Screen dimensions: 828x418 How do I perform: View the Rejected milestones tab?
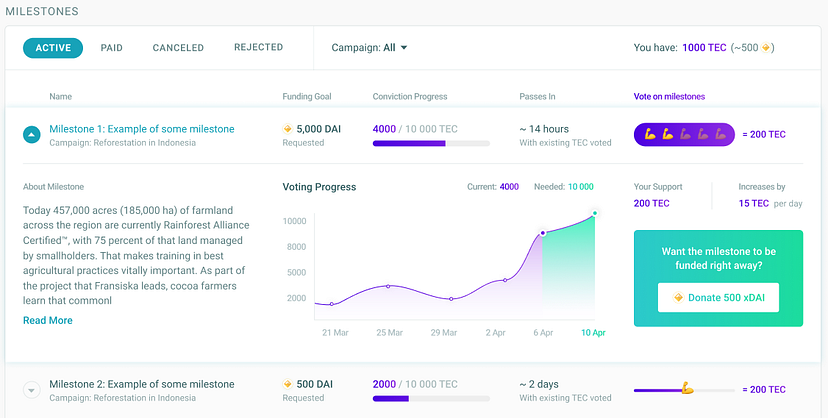(x=258, y=47)
